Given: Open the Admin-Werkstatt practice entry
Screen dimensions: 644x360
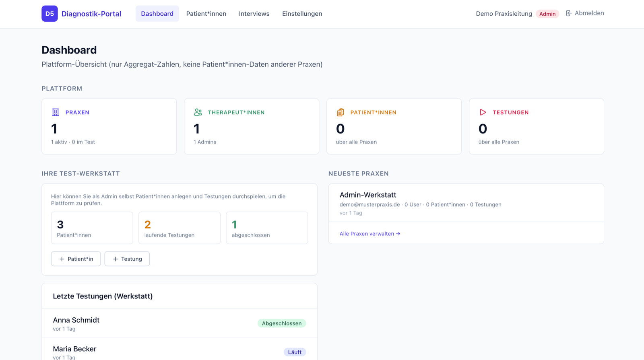Looking at the screenshot, I should point(466,203).
